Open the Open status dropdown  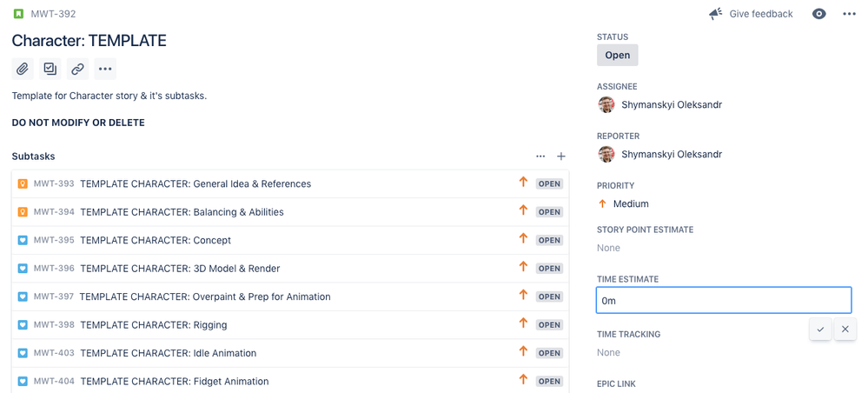pos(617,55)
